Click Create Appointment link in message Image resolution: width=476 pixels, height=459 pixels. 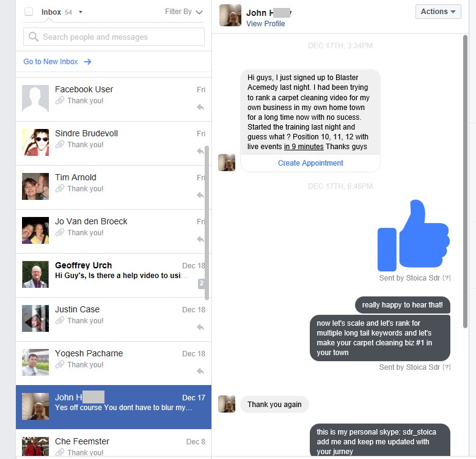310,163
